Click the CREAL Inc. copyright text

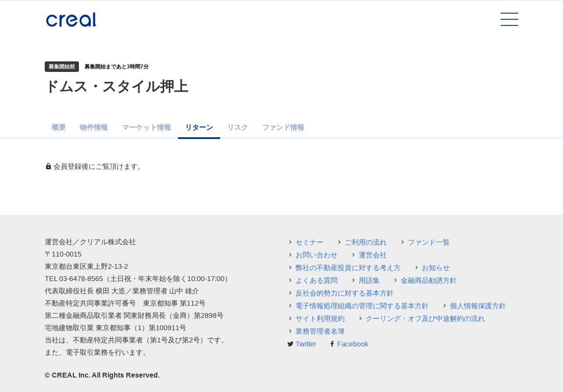coord(102,375)
